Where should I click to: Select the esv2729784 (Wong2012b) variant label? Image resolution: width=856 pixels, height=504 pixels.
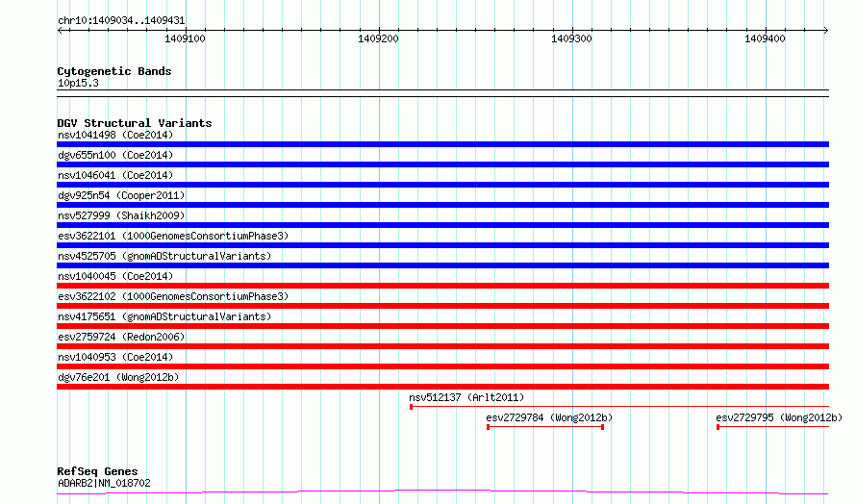point(549,417)
